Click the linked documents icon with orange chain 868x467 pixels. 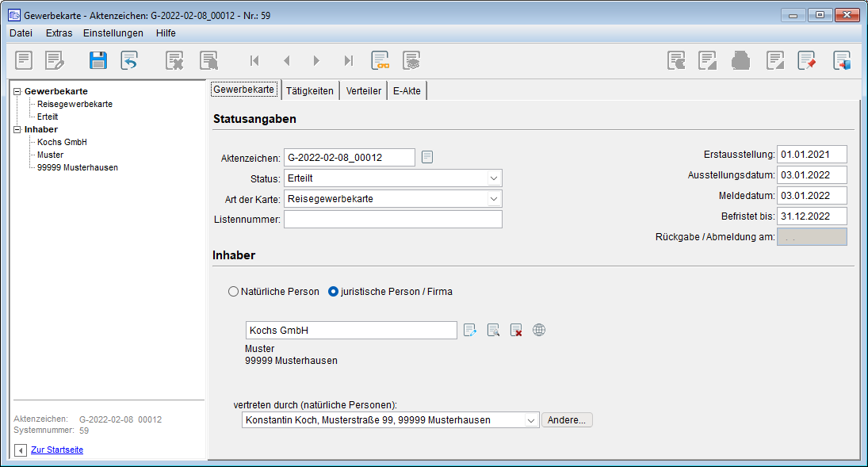(380, 60)
